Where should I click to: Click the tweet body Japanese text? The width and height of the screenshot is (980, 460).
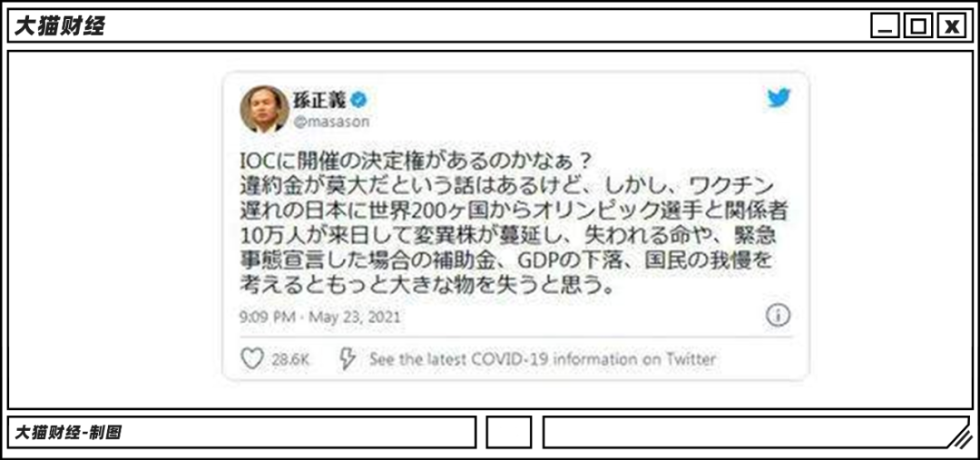pos(513,224)
